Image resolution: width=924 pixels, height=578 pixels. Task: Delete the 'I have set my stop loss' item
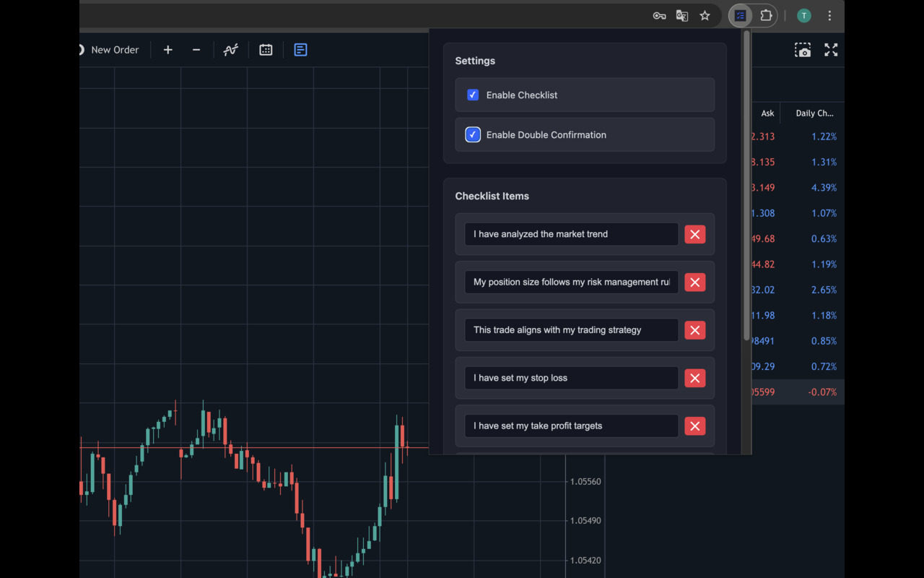(694, 378)
